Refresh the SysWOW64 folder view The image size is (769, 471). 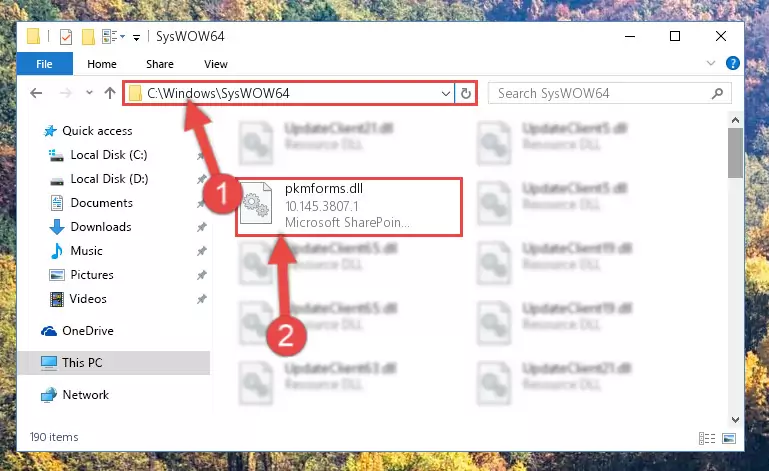(465, 93)
